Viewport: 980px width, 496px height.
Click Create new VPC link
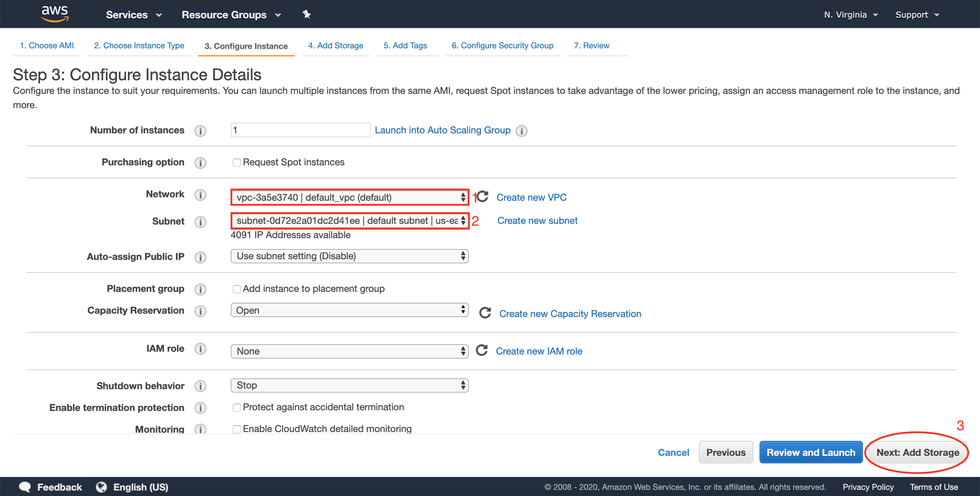click(532, 197)
